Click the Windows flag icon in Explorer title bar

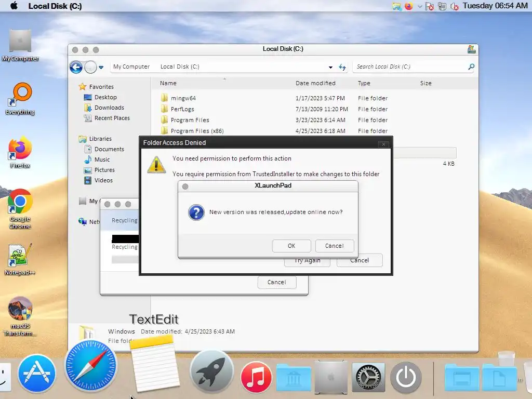[x=471, y=49]
